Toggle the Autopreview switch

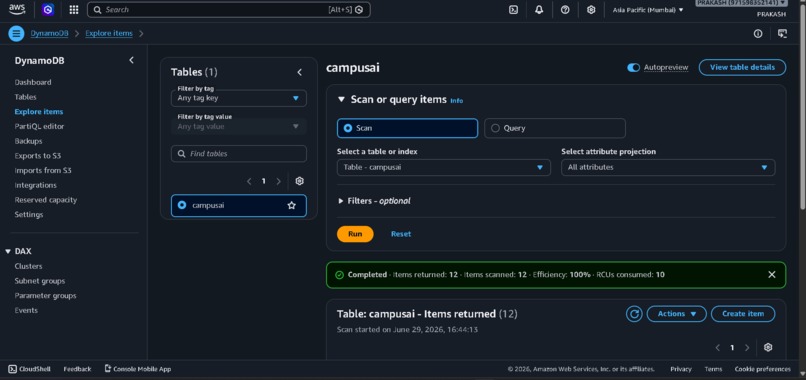[x=633, y=67]
